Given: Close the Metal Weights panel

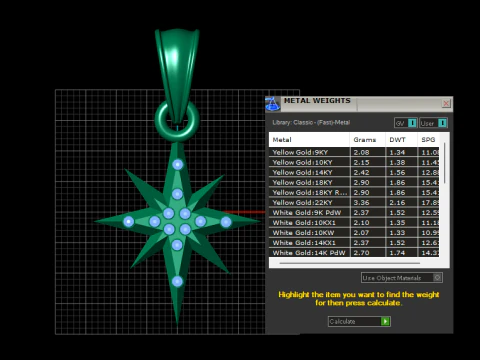Looking at the screenshot, I should tap(446, 103).
